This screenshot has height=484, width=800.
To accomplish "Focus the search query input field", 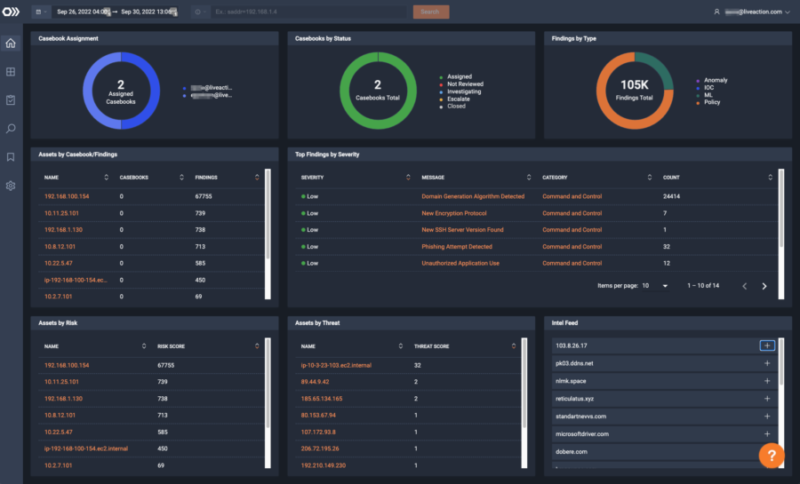I will [309, 12].
